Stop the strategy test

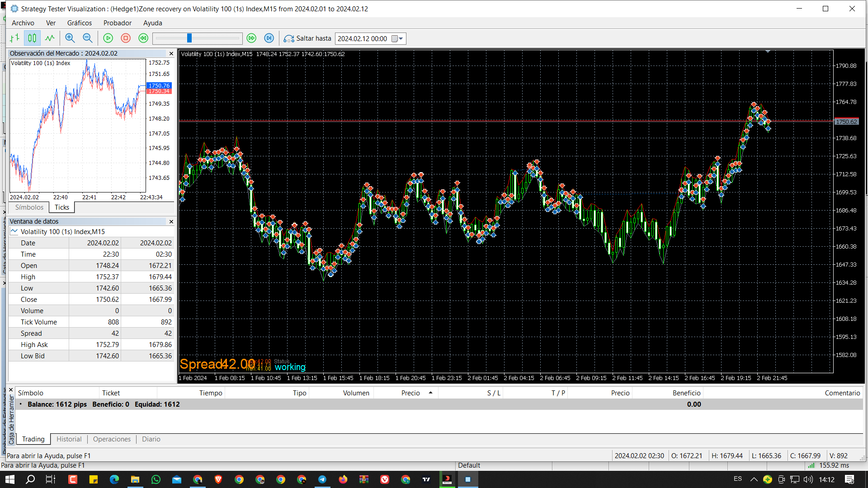click(x=126, y=38)
